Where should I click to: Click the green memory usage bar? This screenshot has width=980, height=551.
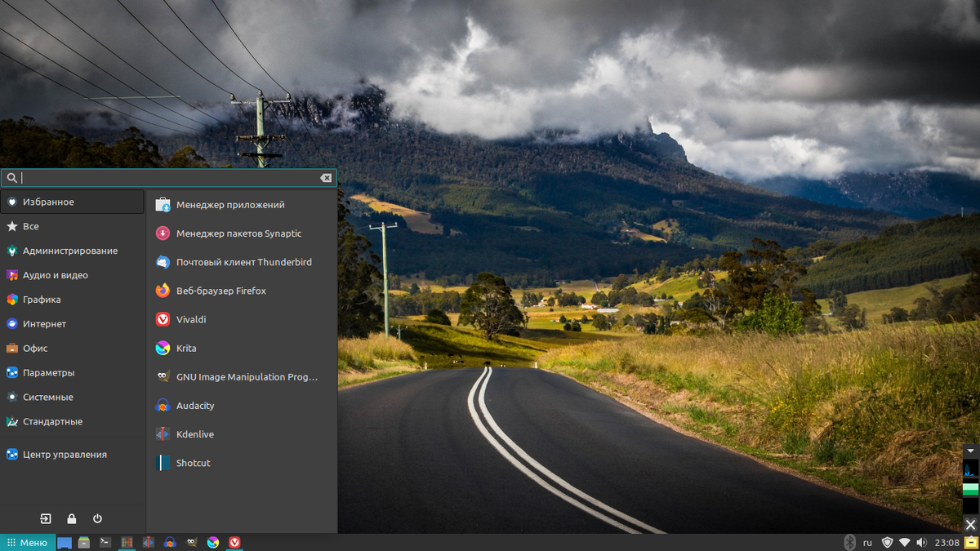click(x=970, y=489)
